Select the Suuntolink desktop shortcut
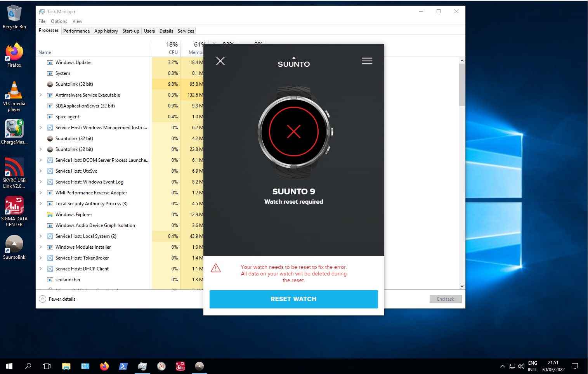588x374 pixels. pyautogui.click(x=14, y=247)
